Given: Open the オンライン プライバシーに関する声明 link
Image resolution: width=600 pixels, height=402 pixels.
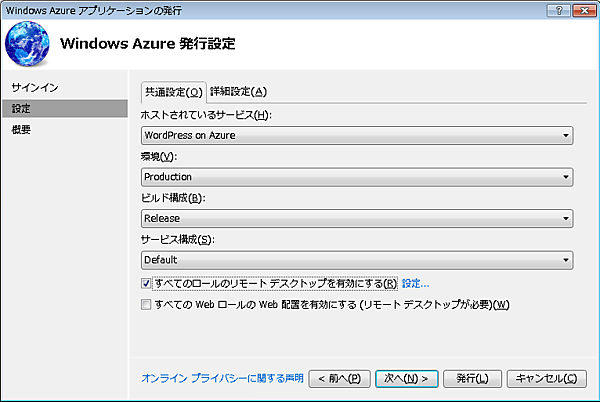Looking at the screenshot, I should pyautogui.click(x=222, y=378).
